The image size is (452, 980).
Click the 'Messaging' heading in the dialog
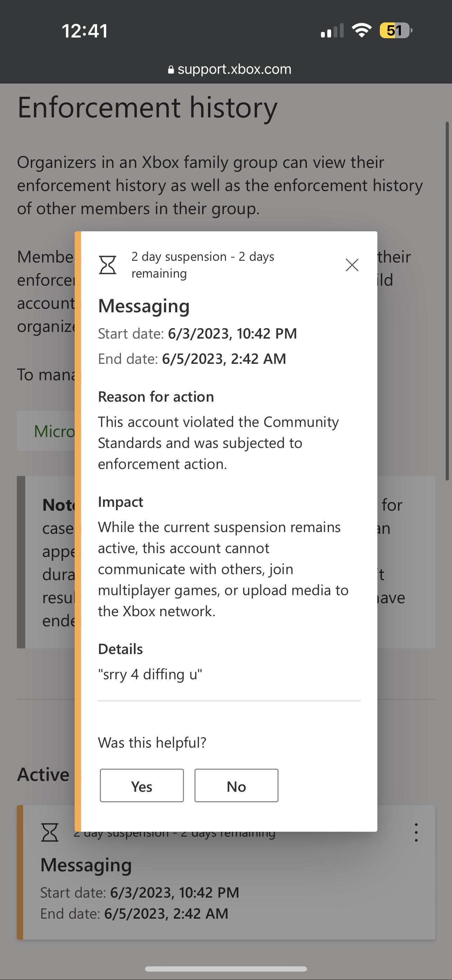144,306
